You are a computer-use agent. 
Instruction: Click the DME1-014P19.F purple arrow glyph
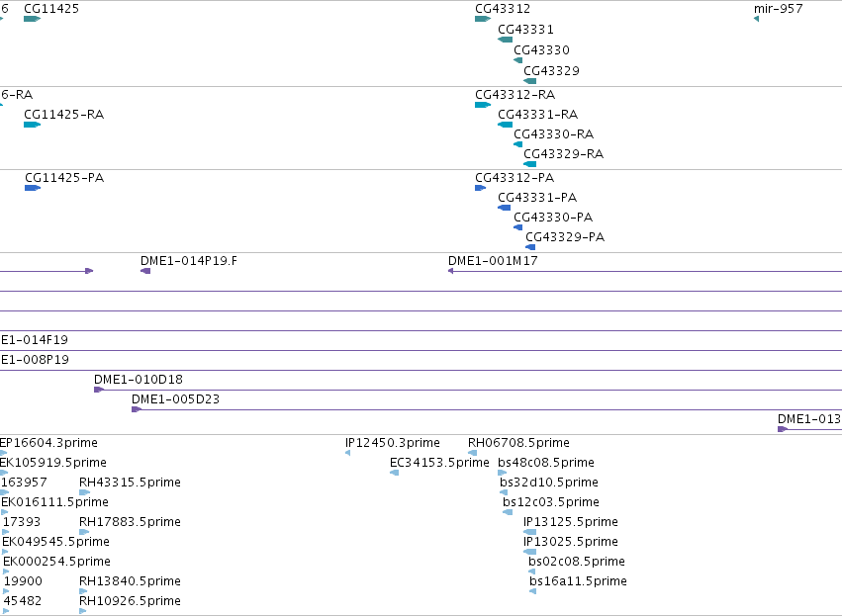[x=145, y=271]
